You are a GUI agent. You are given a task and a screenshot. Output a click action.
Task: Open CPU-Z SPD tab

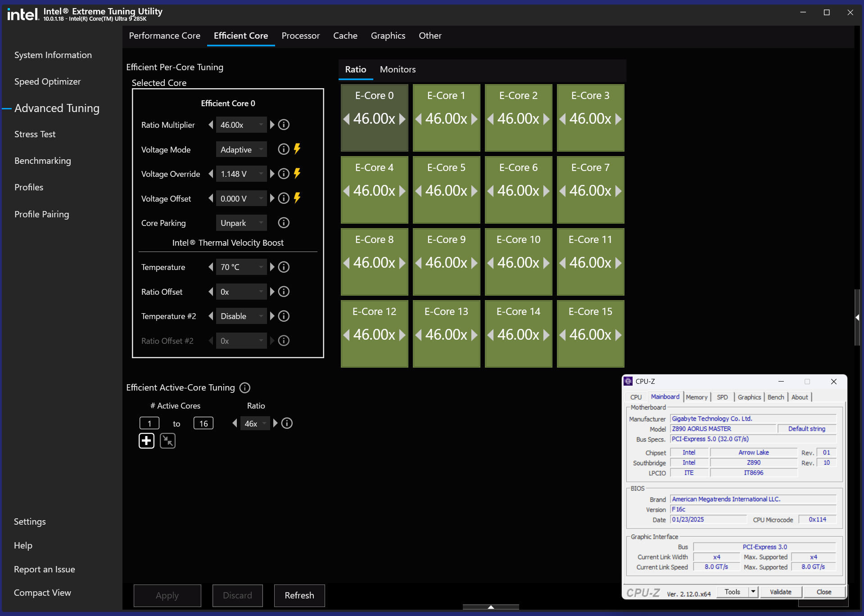coord(722,397)
